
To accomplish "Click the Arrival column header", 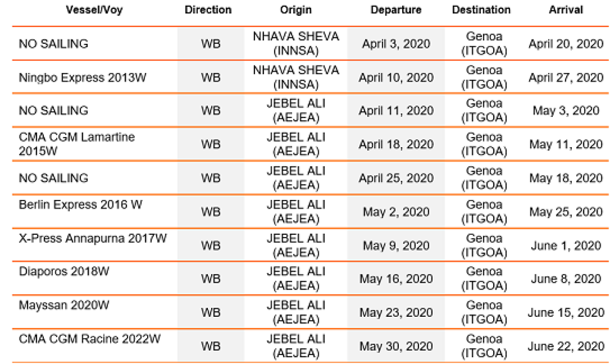I will tap(566, 10).
